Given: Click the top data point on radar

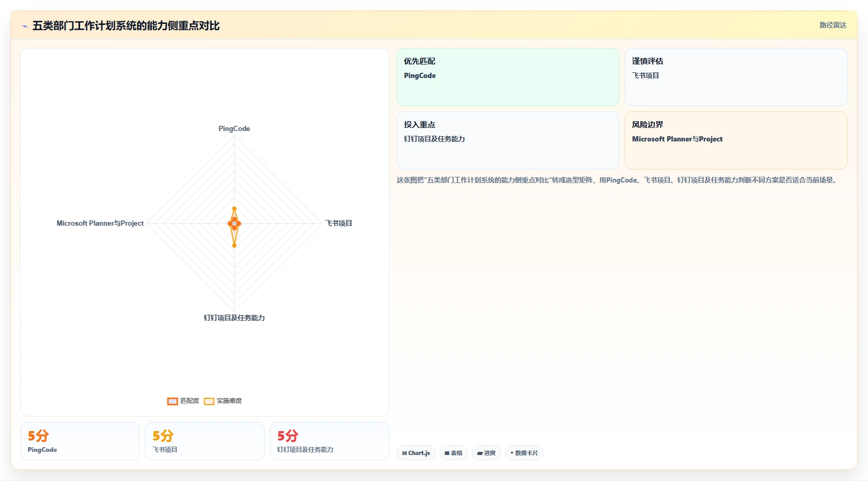Looking at the screenshot, I should tap(234, 209).
